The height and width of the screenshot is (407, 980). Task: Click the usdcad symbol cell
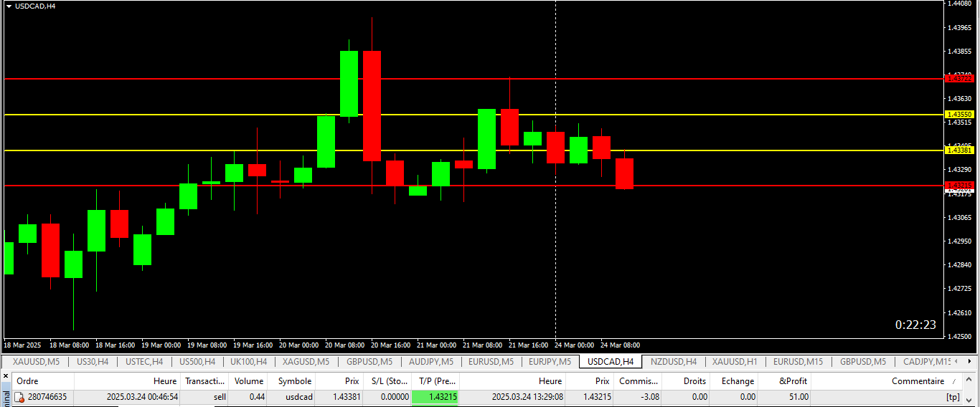[299, 397]
